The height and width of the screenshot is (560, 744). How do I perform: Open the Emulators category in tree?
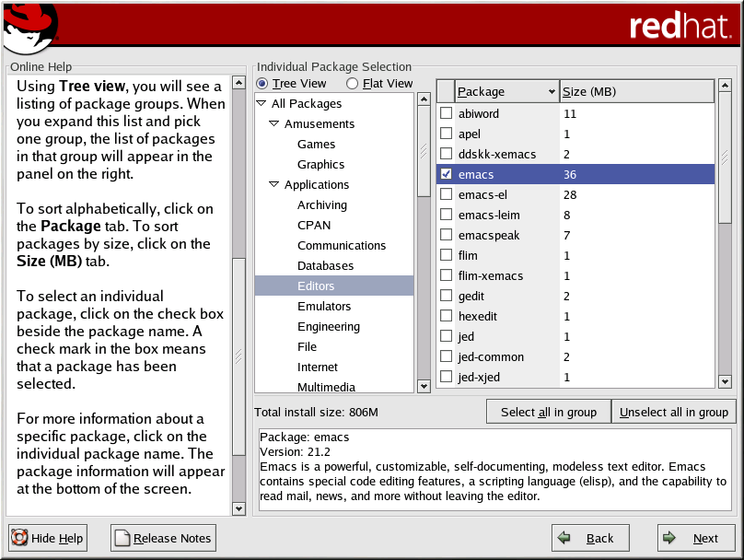tap(324, 307)
